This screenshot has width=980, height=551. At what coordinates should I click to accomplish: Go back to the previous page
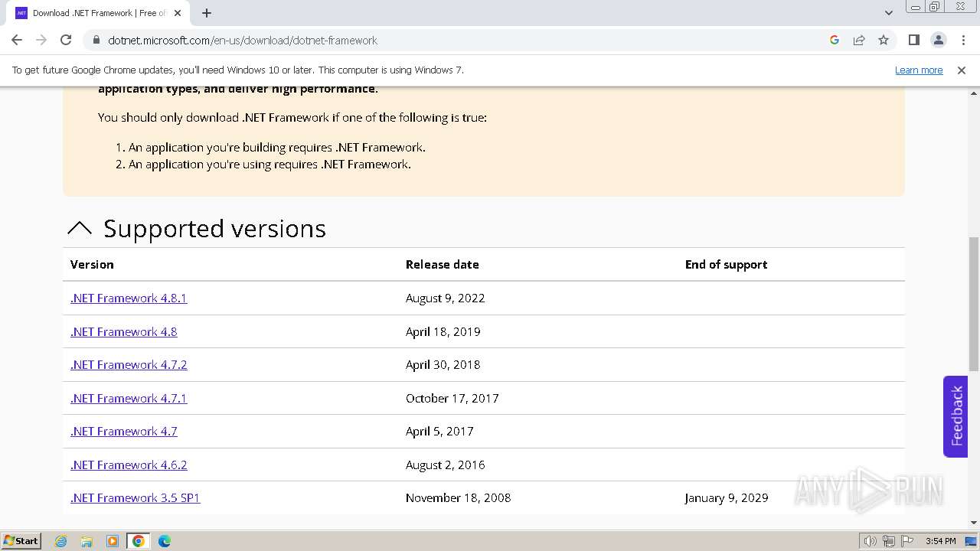(17, 40)
